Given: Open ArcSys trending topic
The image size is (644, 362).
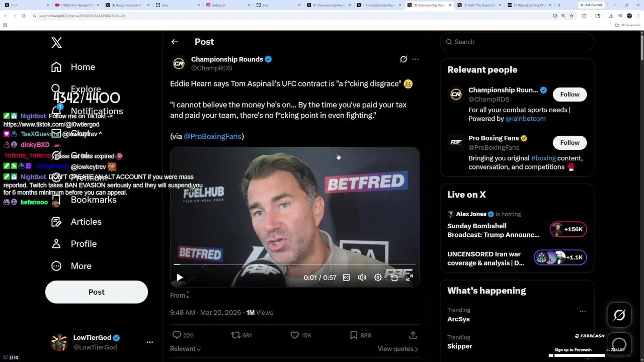Looking at the screenshot, I should pos(458,319).
